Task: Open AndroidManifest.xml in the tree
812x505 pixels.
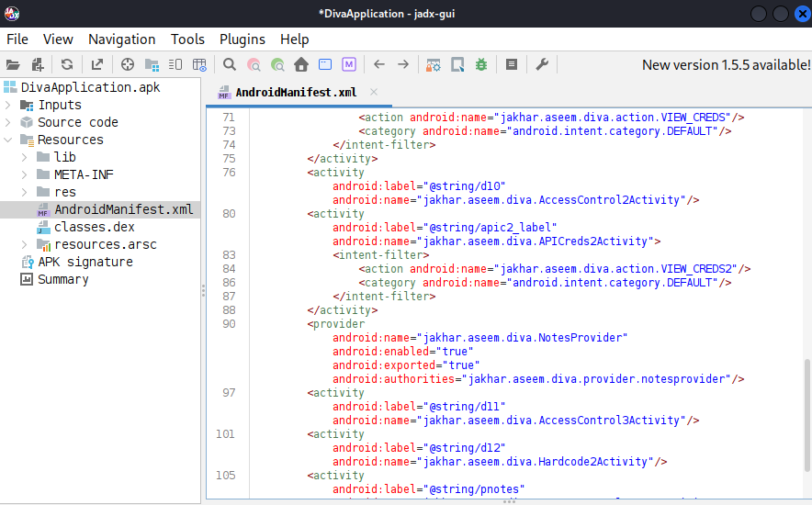Action: (124, 209)
